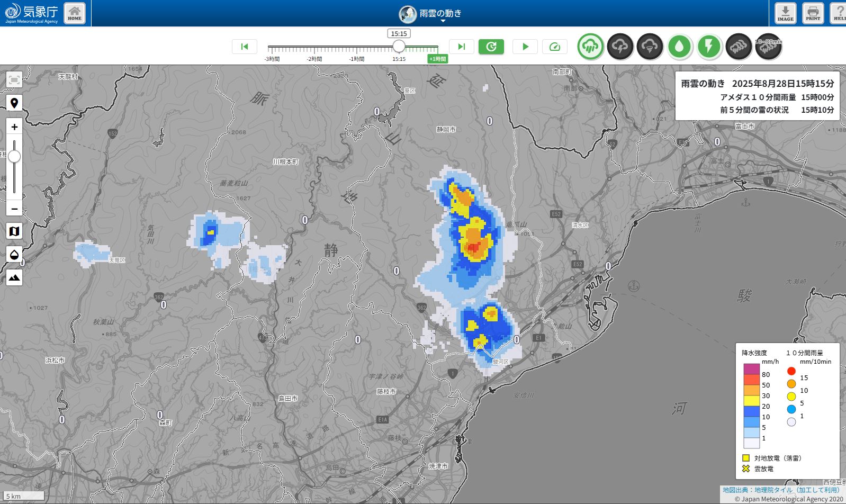
Task: Toggle automatic refresh of the radar
Action: click(491, 47)
